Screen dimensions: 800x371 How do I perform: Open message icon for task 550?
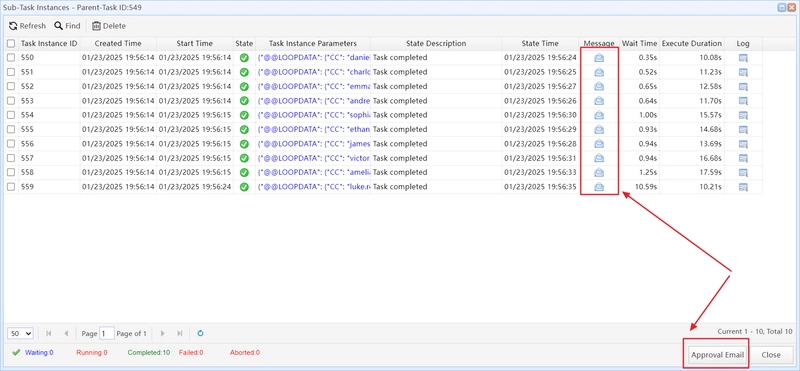(x=599, y=58)
